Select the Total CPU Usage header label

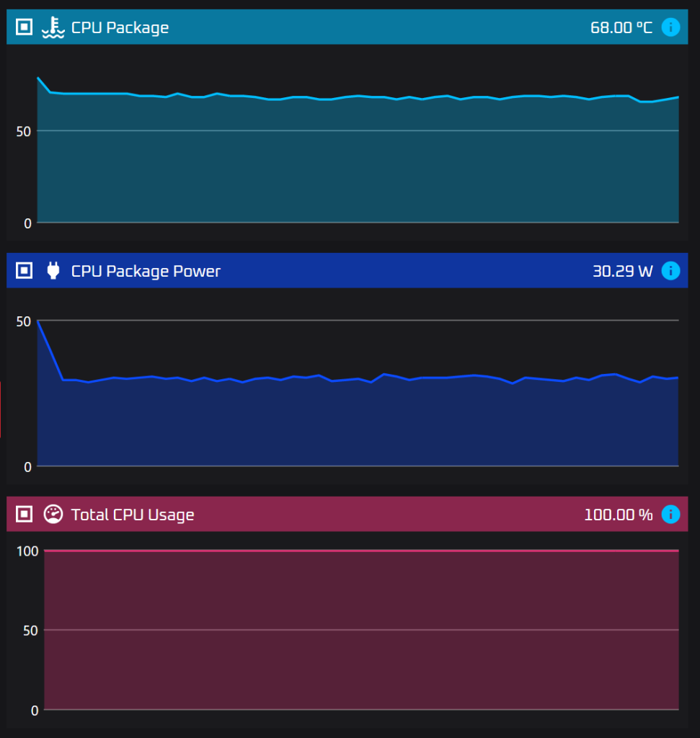[133, 515]
